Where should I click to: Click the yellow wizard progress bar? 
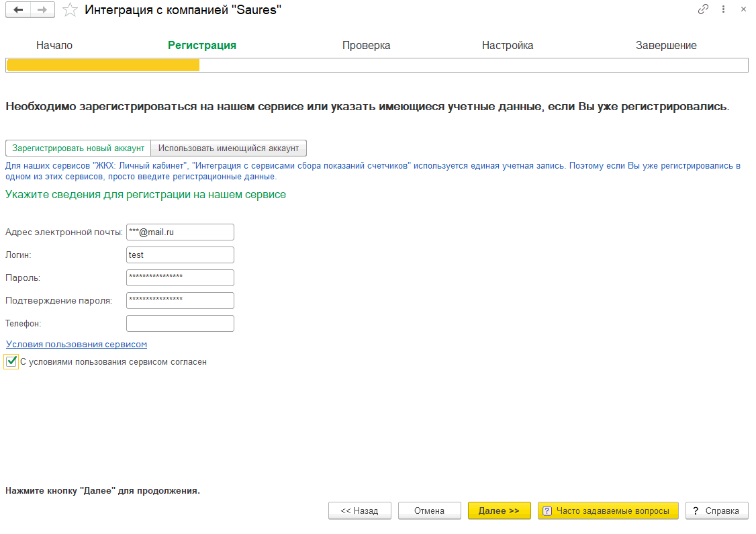pyautogui.click(x=103, y=65)
